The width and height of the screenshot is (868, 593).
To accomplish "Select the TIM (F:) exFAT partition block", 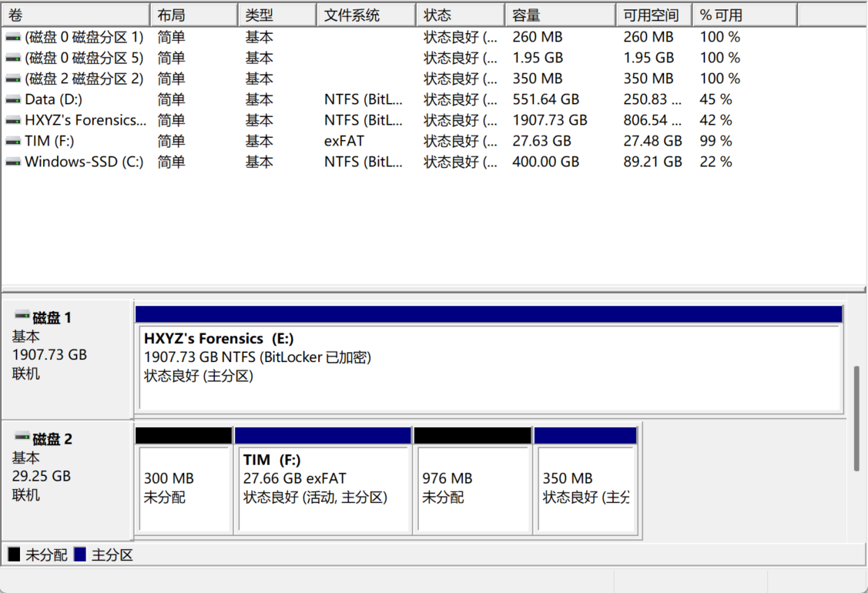I will click(x=323, y=480).
